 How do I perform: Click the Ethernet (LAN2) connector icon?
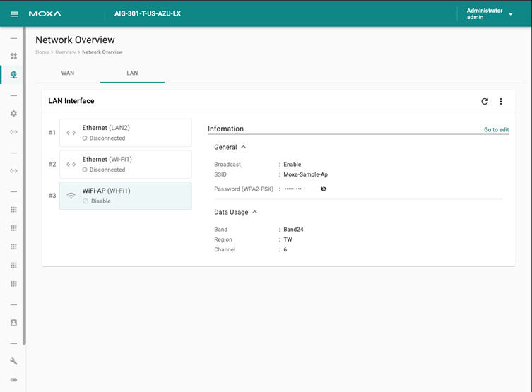click(71, 133)
